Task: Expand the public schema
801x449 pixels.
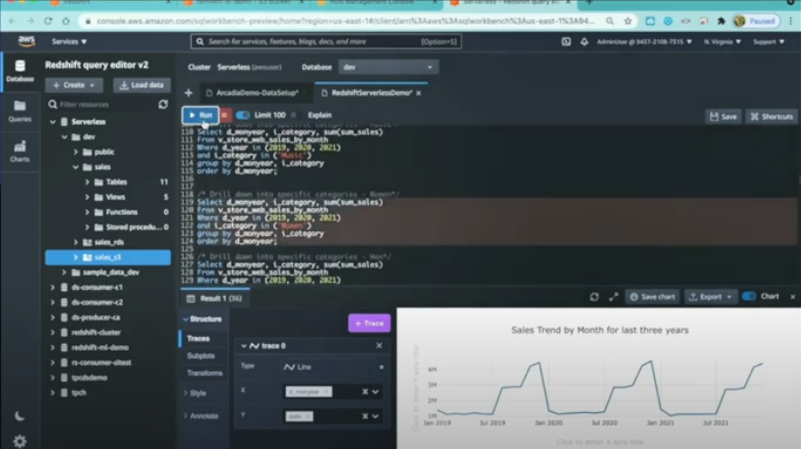Action: click(x=76, y=152)
